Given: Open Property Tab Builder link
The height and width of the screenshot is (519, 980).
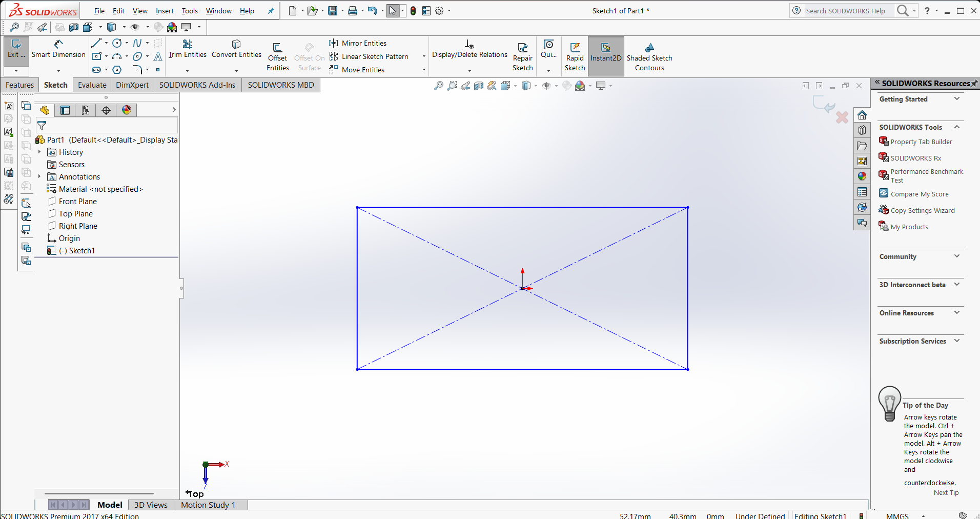Looking at the screenshot, I should click(921, 142).
